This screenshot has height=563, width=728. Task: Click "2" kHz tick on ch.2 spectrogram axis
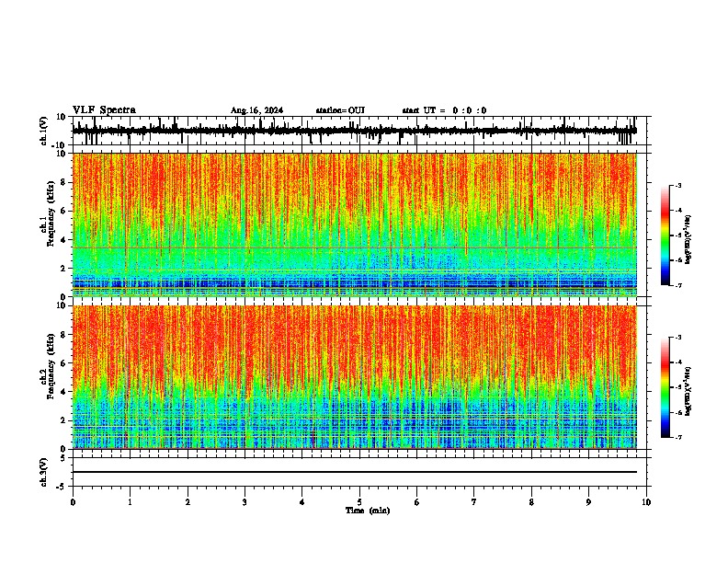coord(64,420)
